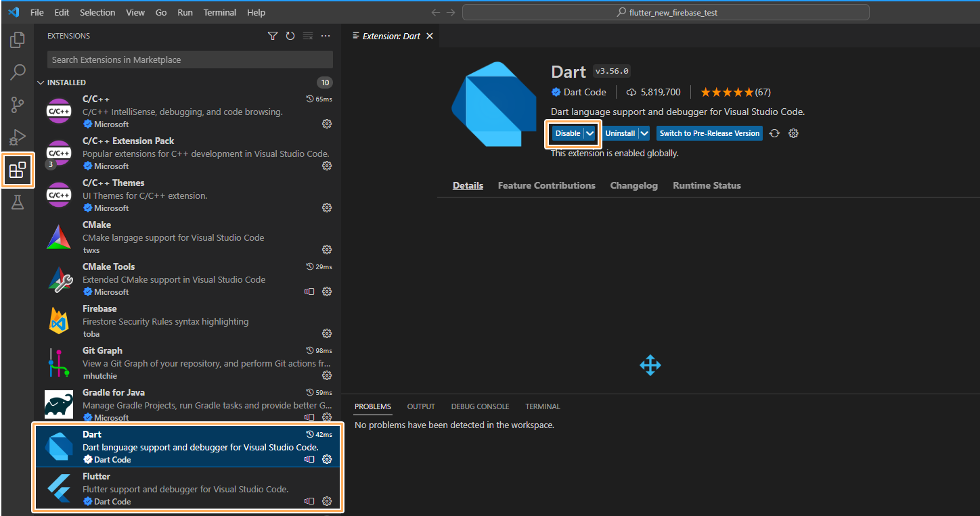
Task: Open the Testing flask icon
Action: coord(18,202)
